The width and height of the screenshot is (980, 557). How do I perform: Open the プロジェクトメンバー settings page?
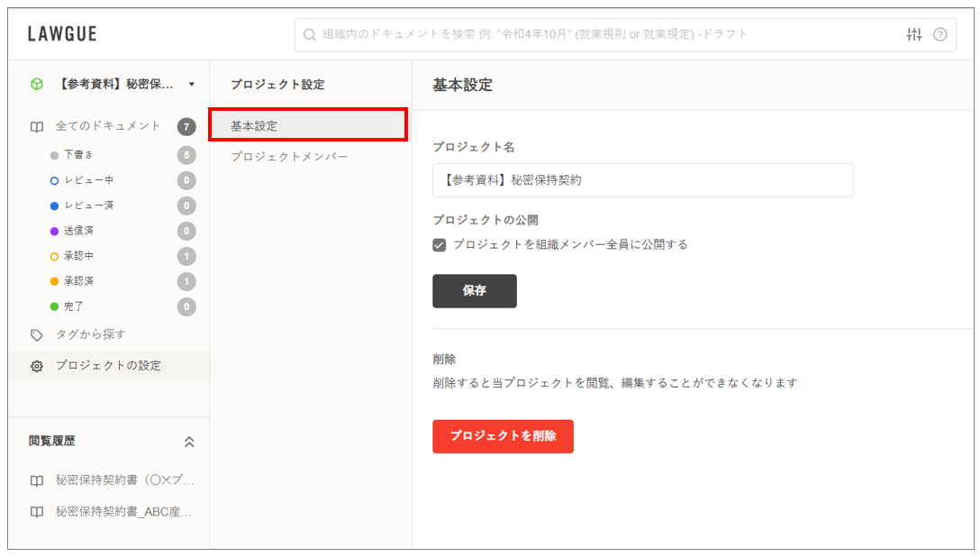(289, 157)
